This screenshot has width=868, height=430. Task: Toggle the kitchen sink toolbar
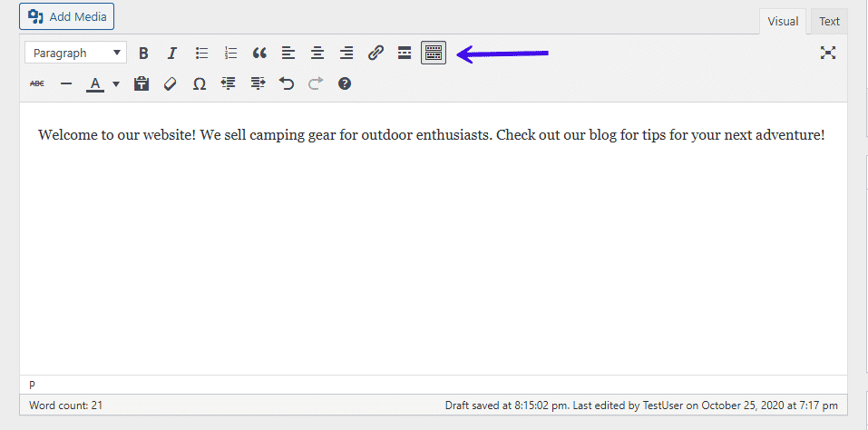(434, 54)
